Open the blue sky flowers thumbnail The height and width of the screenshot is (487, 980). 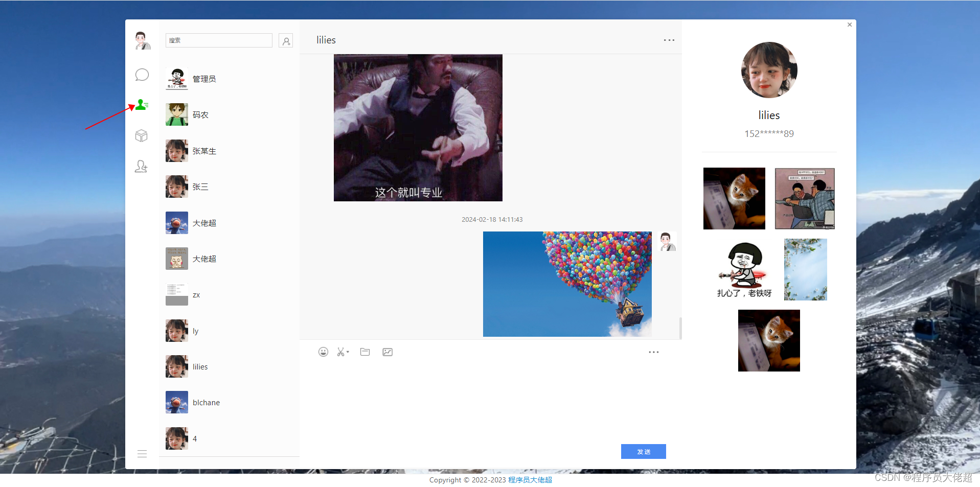(806, 269)
